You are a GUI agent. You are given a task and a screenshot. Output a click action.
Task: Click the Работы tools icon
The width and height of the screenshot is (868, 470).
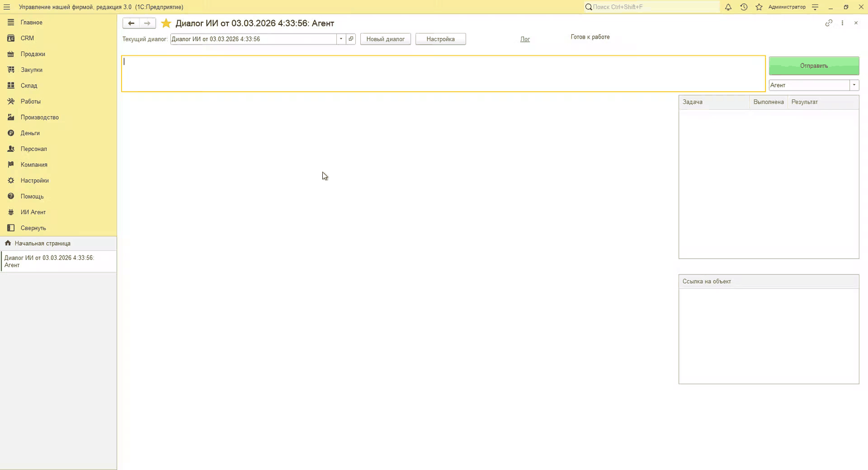[x=11, y=101]
